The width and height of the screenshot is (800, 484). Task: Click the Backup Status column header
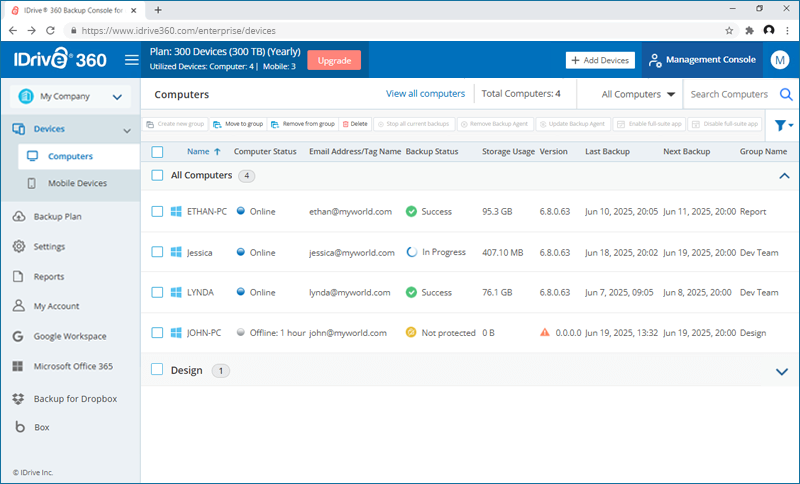pos(432,151)
